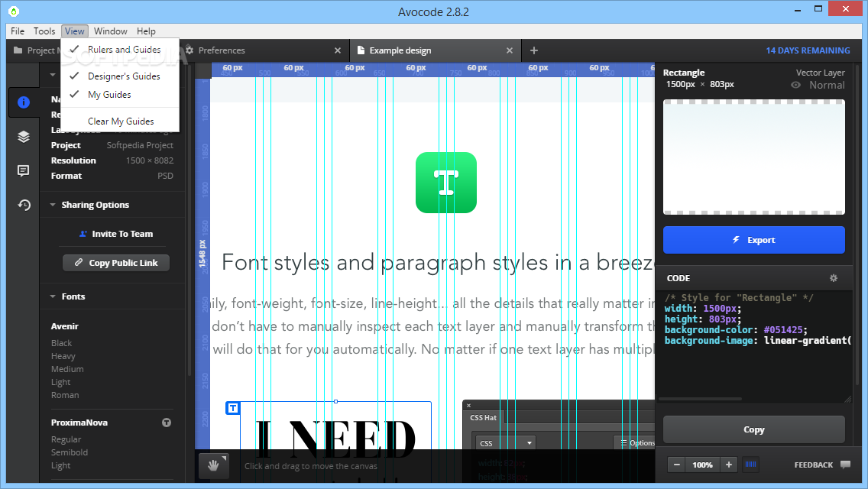This screenshot has height=489, width=868.
Task: Click the feedback chat bubble icon
Action: [845, 465]
